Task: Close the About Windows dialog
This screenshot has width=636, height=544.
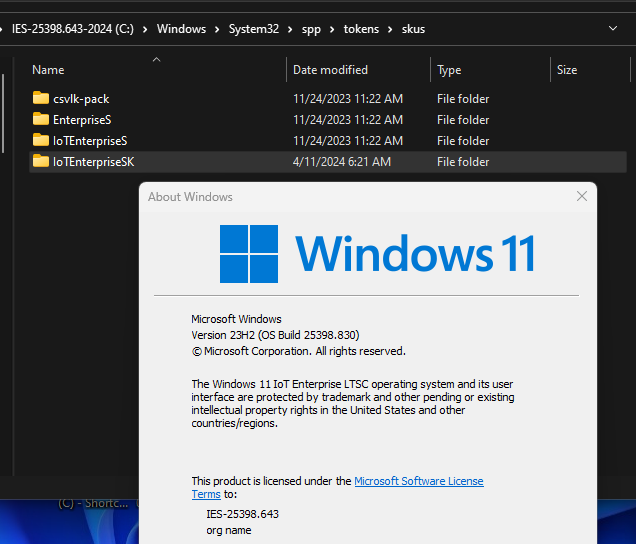Action: 582,196
